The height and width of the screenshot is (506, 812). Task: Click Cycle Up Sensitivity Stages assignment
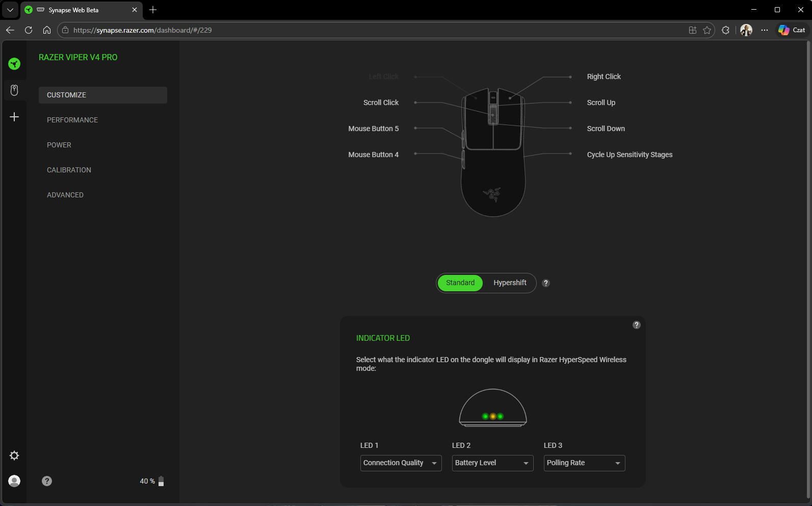click(x=630, y=155)
